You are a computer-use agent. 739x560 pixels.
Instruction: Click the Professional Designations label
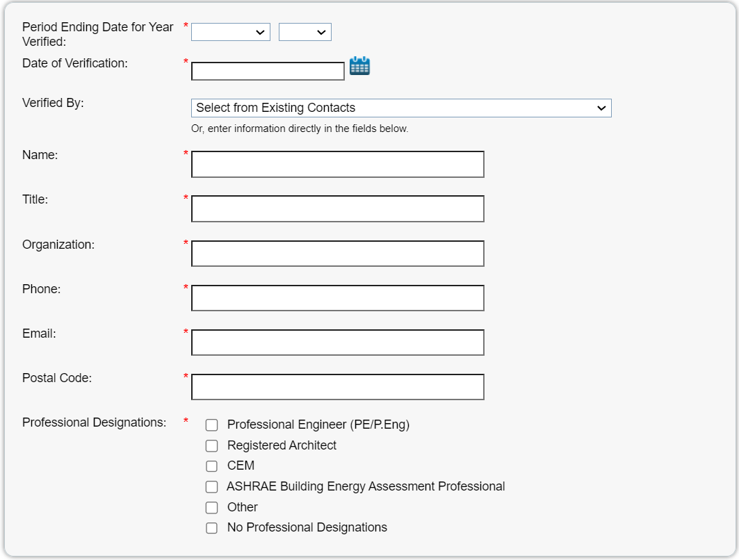pos(95,422)
